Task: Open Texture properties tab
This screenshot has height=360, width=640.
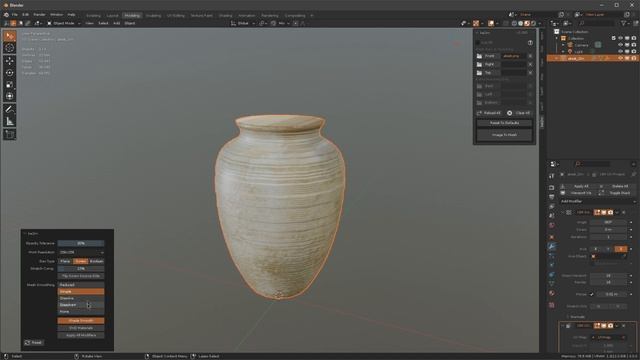Action: (551, 305)
